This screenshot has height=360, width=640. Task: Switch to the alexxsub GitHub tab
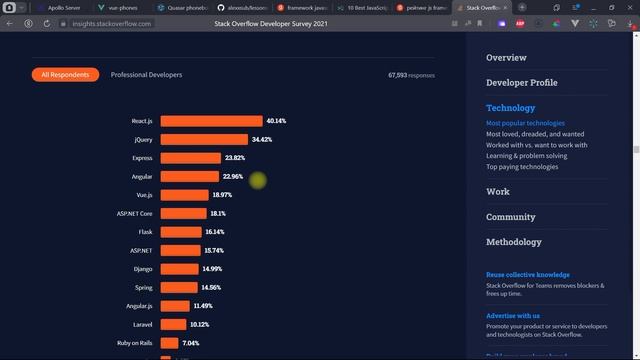[242, 7]
